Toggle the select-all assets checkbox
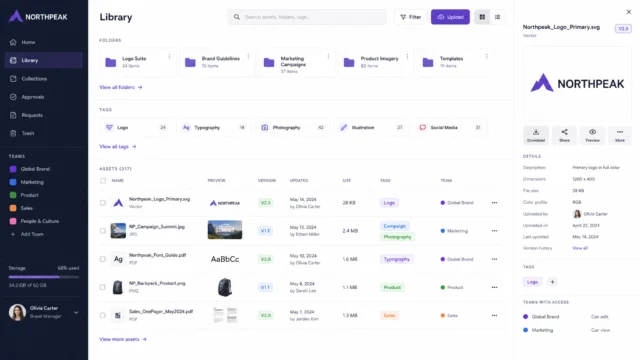Screen dimensions: 640x360 coord(103,180)
